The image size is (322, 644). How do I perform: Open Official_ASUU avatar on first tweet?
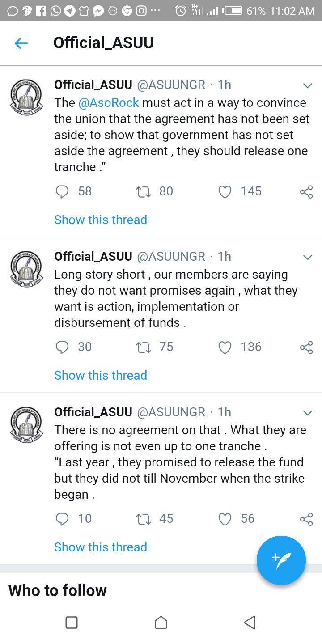click(26, 95)
